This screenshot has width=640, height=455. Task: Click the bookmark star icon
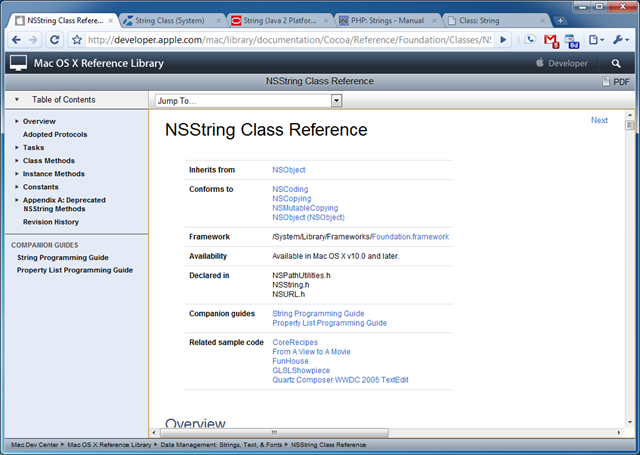[76, 40]
